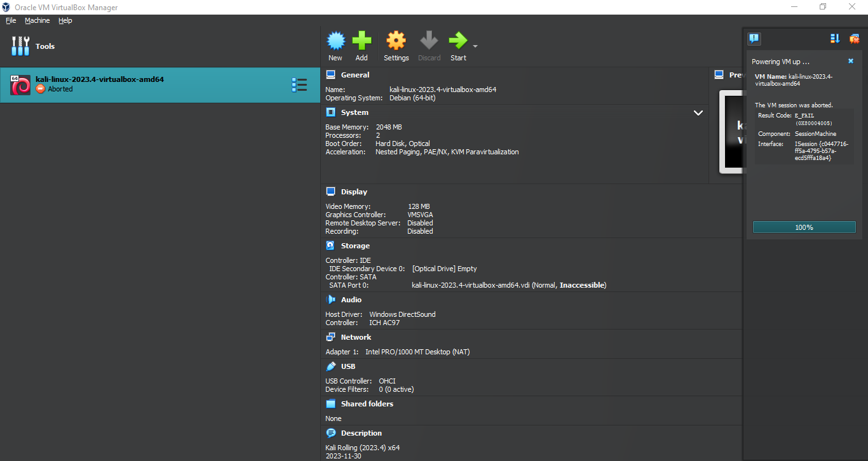868x461 pixels.
Task: Click the Kali Linux VM logo icon
Action: tap(20, 84)
